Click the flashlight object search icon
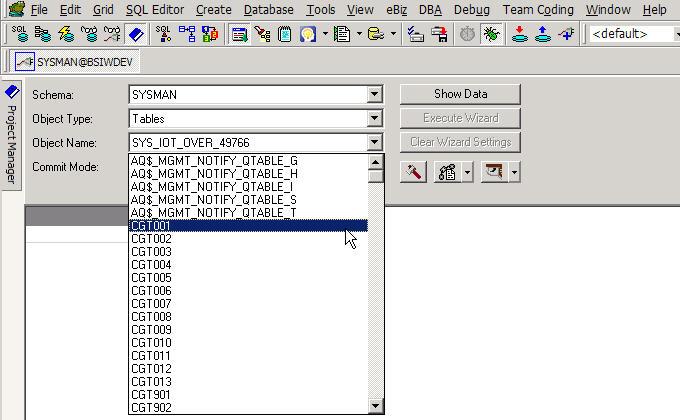The image size is (680, 420). 262,34
